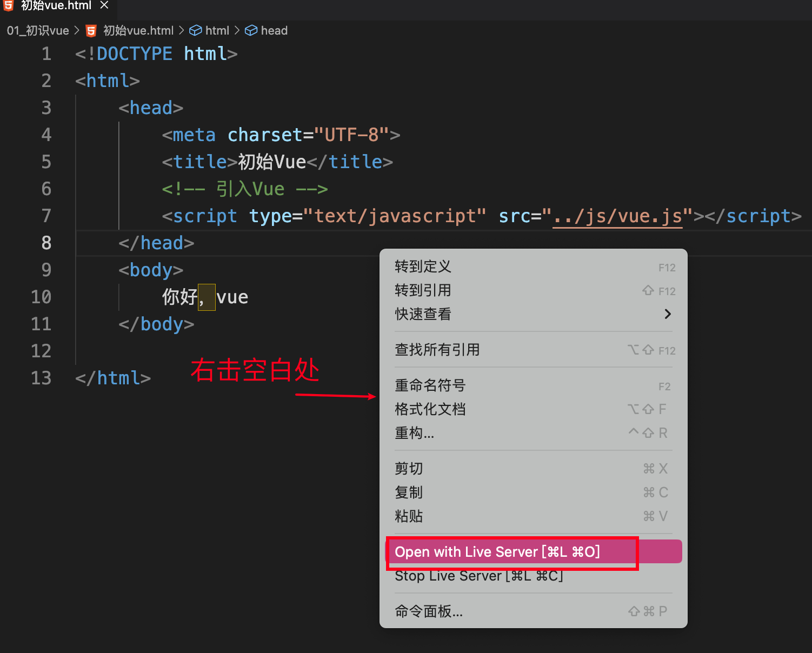This screenshot has width=812, height=653.
Task: Open 01_初识vue folder in breadcrumb
Action: pos(38,31)
